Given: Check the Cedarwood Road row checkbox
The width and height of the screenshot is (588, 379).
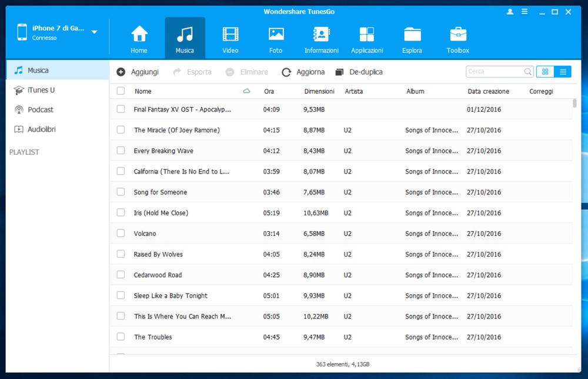Looking at the screenshot, I should [121, 274].
